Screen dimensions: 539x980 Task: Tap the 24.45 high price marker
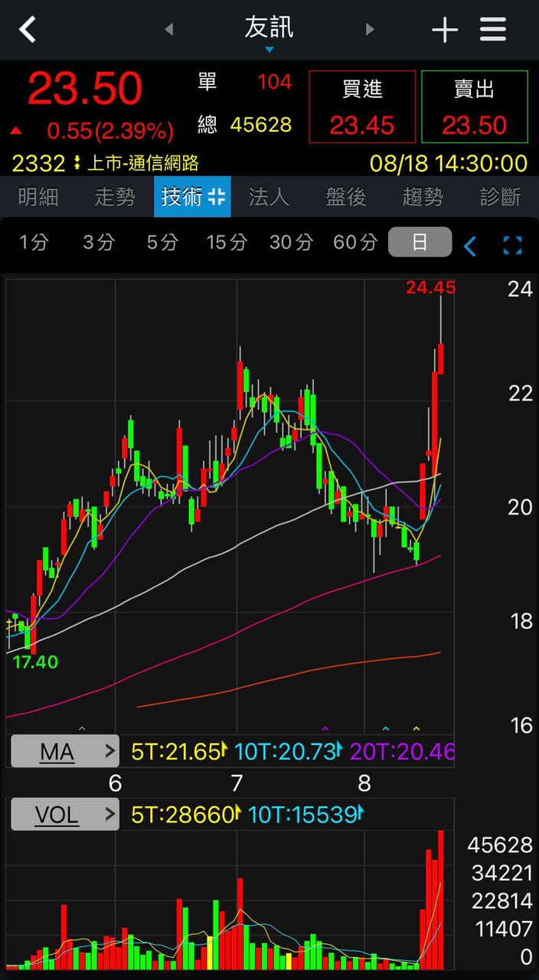(430, 288)
